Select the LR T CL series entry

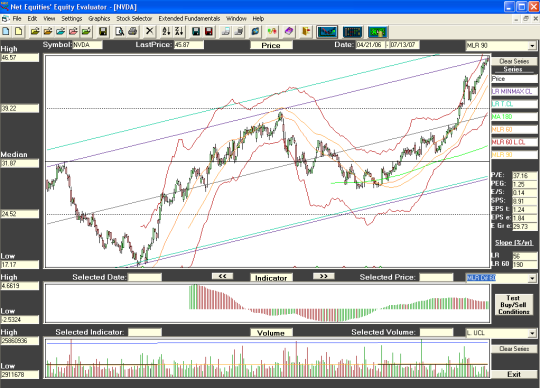click(514, 104)
